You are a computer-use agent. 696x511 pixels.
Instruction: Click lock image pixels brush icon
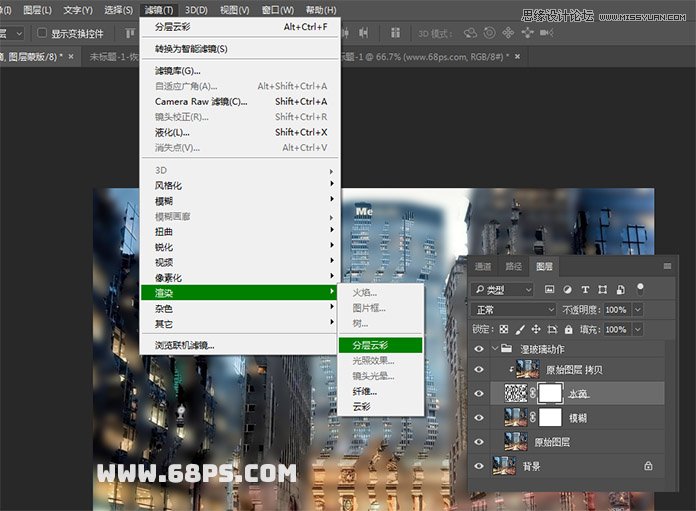pos(520,329)
